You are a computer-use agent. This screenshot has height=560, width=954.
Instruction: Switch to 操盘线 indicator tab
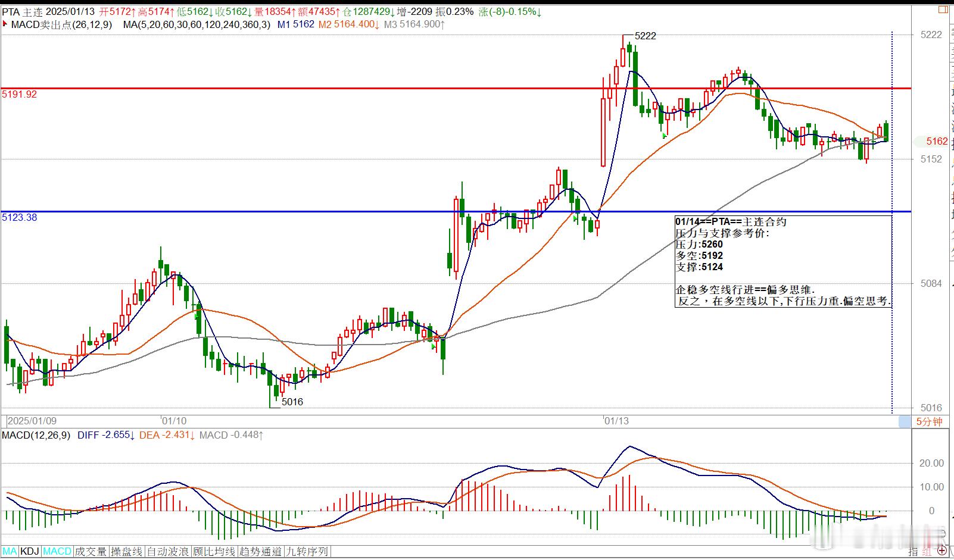pyautogui.click(x=127, y=552)
